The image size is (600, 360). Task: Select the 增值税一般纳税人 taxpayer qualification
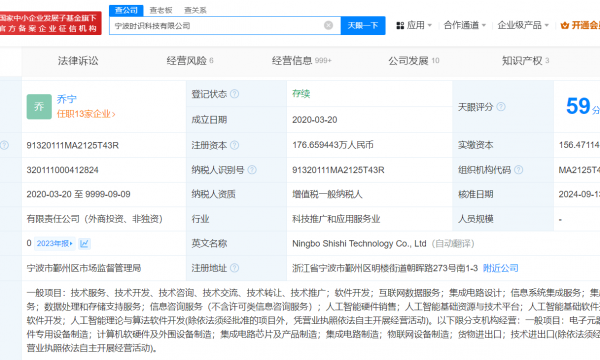[x=327, y=194]
